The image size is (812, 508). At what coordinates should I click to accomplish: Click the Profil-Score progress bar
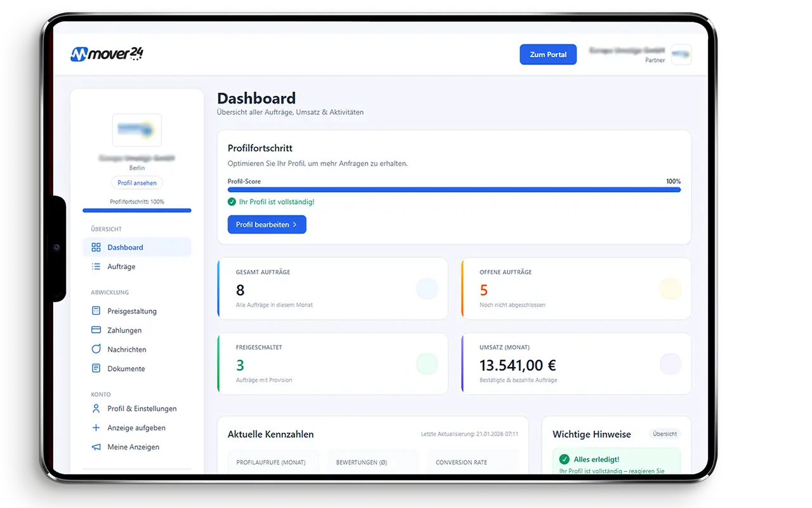click(x=454, y=189)
